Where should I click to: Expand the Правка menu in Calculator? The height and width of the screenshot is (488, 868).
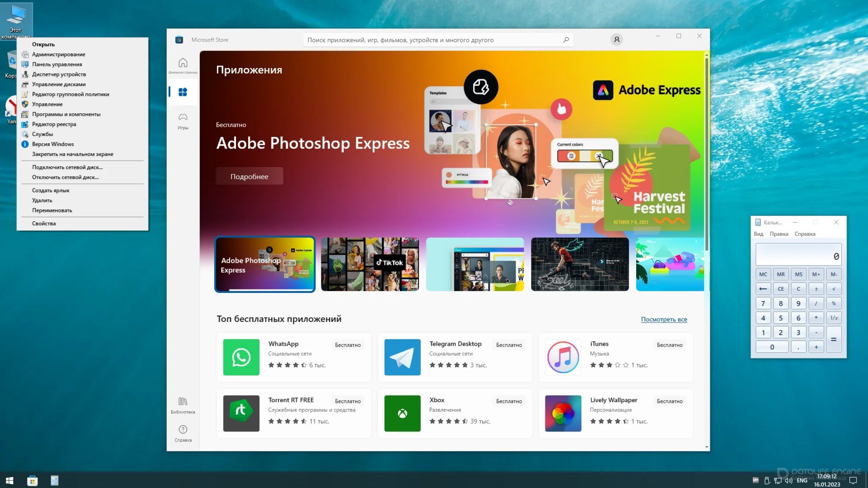point(778,233)
